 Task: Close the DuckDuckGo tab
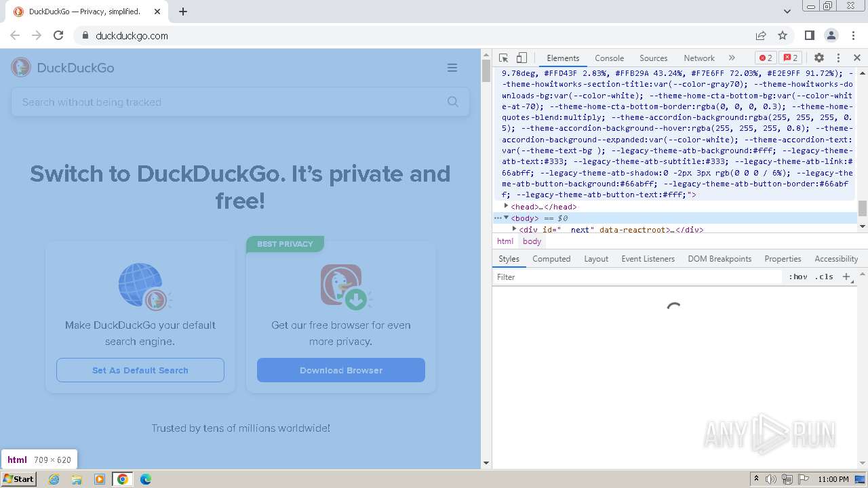point(157,12)
